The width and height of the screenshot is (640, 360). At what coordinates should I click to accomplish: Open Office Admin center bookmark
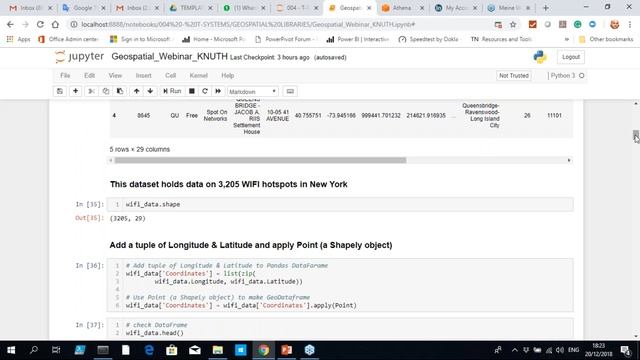click(69, 39)
